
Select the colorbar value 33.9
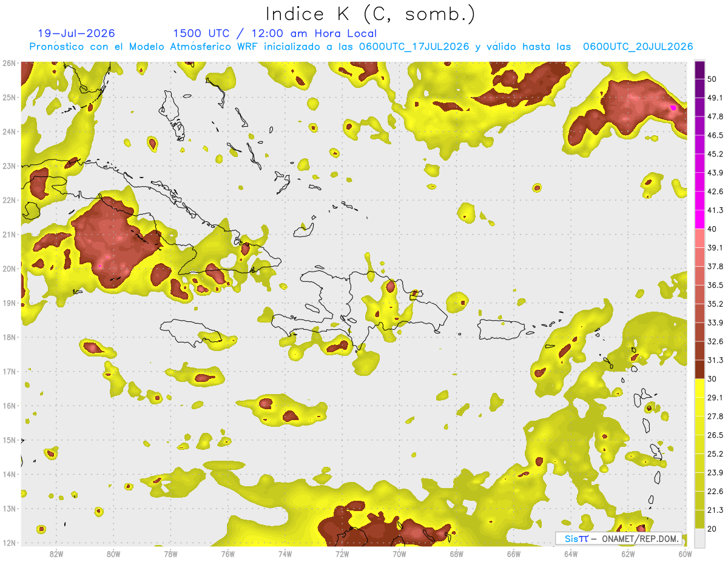coord(715,323)
